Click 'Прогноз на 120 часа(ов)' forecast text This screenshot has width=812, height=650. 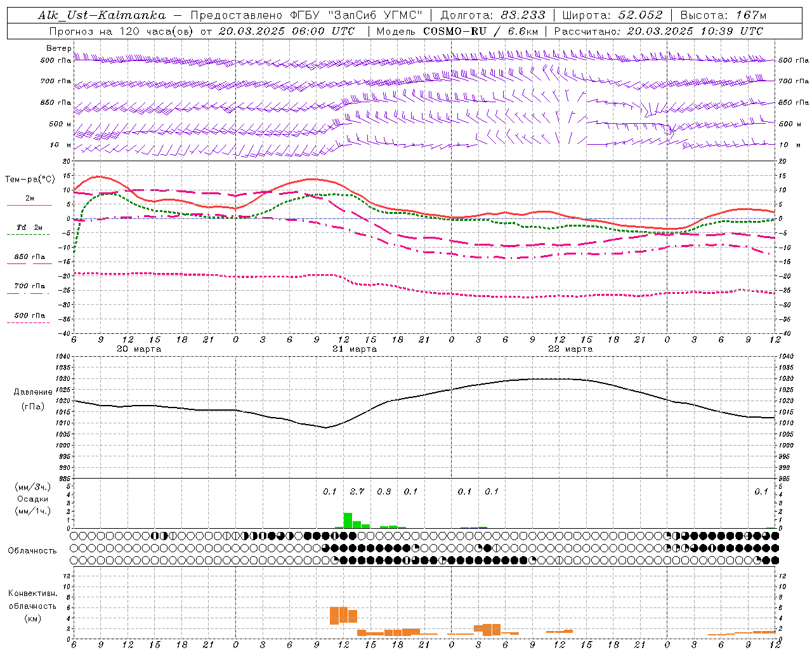click(121, 31)
